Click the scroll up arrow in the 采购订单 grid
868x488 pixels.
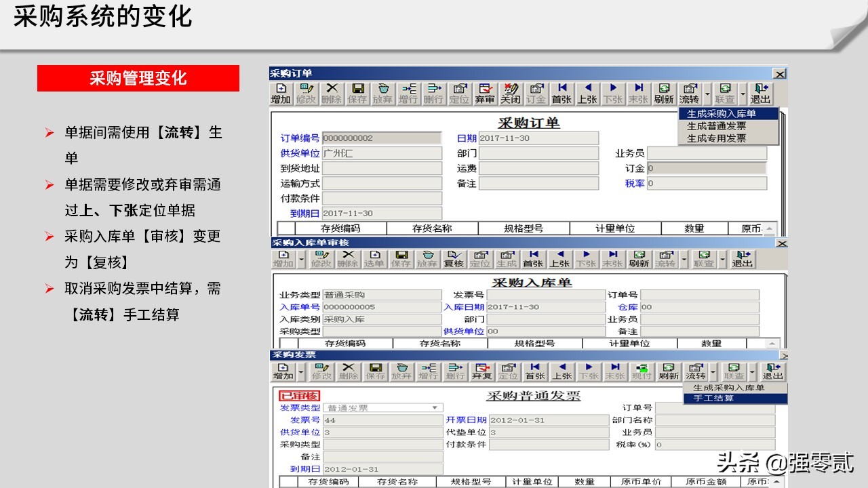(x=770, y=229)
